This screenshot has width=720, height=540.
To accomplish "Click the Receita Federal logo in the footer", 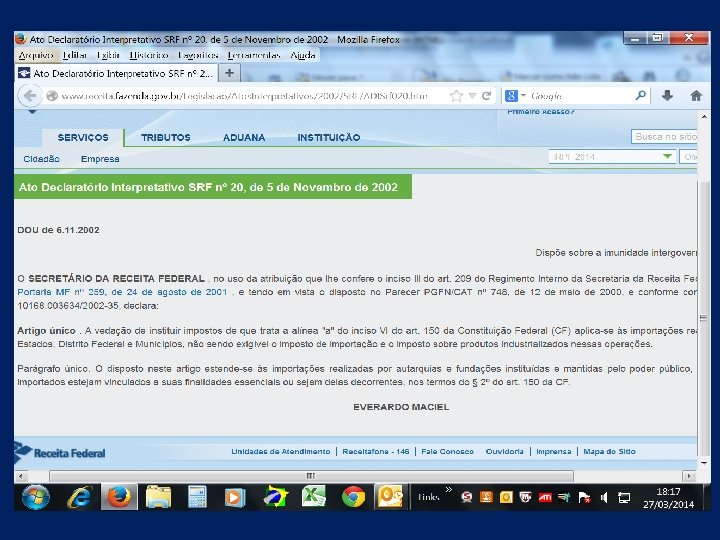I will point(60,452).
